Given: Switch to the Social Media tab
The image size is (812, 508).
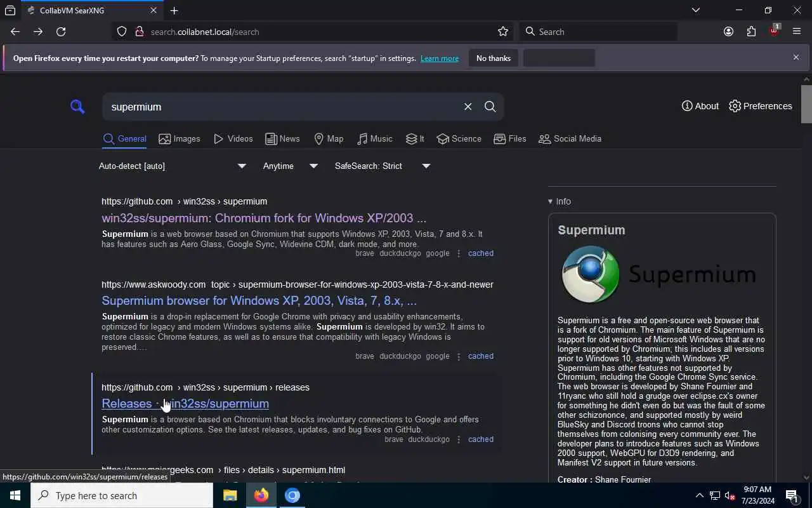Looking at the screenshot, I should (x=570, y=138).
